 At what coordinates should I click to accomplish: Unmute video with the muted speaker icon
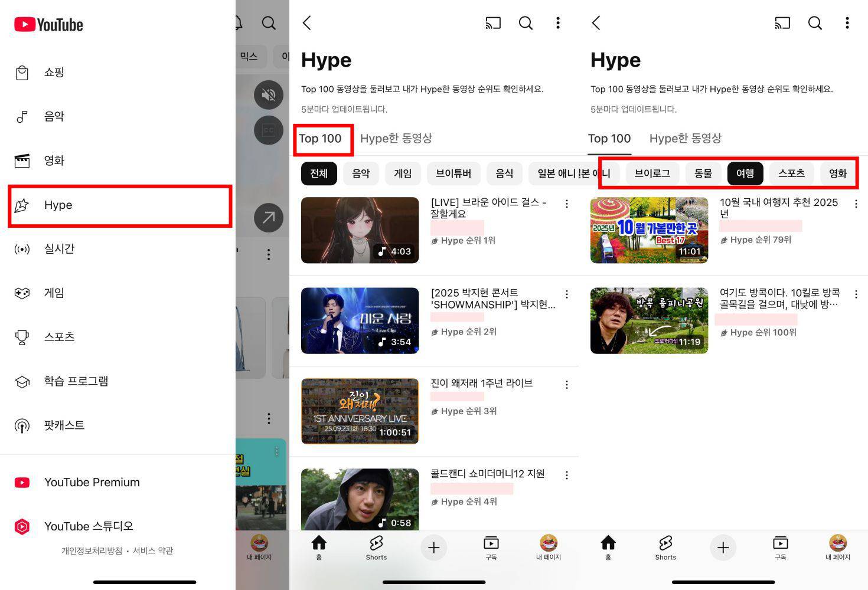click(x=269, y=94)
